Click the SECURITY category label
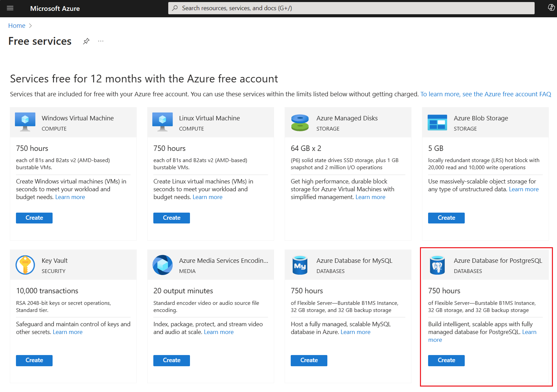Screen dimensions: 557x392 click(54, 271)
